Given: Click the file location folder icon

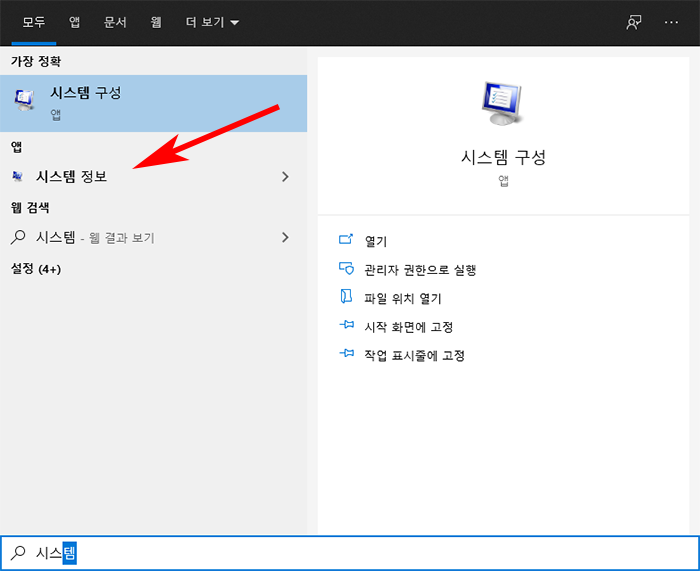Looking at the screenshot, I should 346,296.
